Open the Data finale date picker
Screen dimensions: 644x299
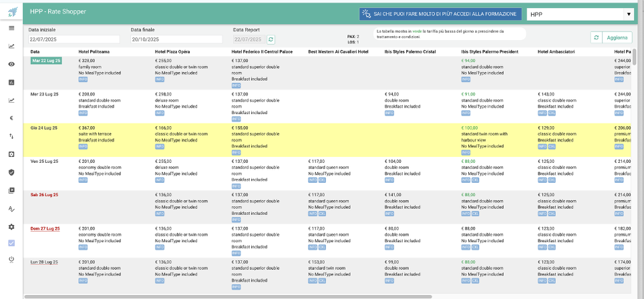pos(176,39)
